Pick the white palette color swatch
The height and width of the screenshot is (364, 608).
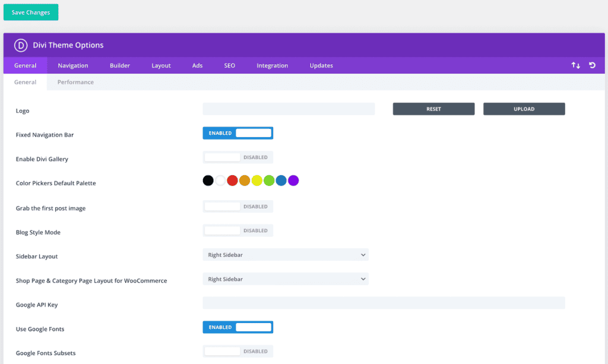point(220,181)
